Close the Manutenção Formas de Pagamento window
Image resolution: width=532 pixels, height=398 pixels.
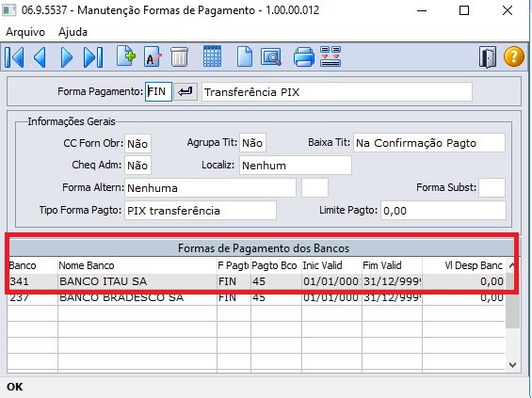(508, 10)
